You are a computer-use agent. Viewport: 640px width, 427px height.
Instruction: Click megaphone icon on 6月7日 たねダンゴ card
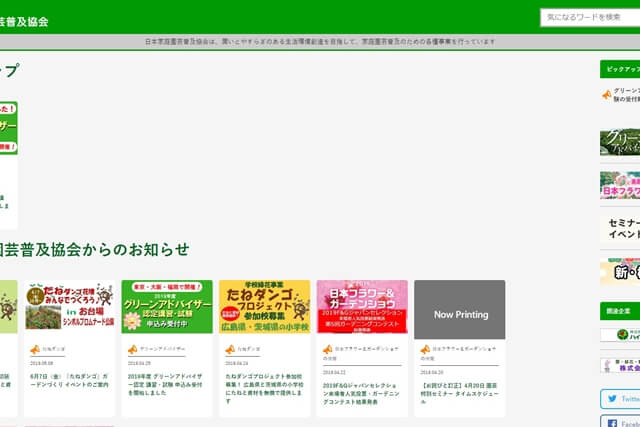pos(35,349)
